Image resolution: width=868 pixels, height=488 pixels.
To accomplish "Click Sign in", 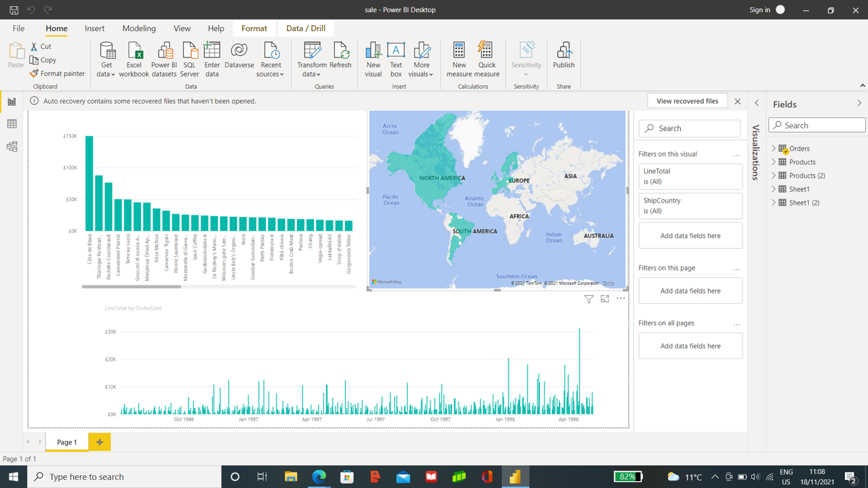I will point(759,10).
